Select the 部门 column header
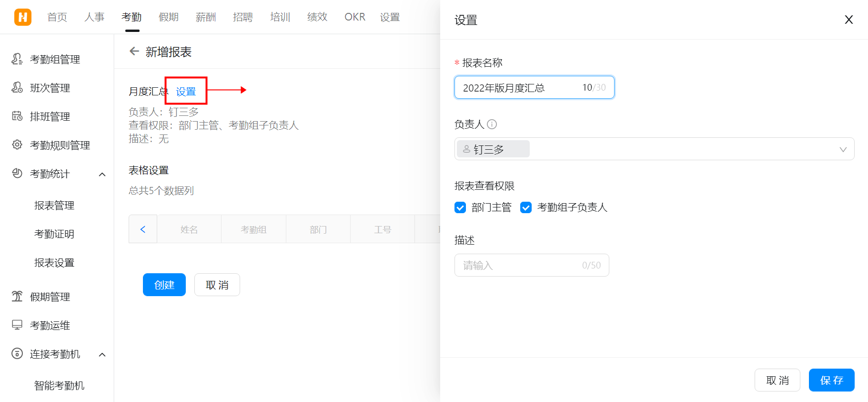 click(318, 229)
